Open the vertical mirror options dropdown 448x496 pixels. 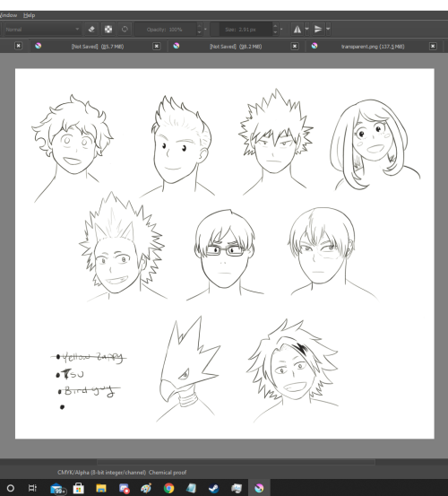coord(328,30)
